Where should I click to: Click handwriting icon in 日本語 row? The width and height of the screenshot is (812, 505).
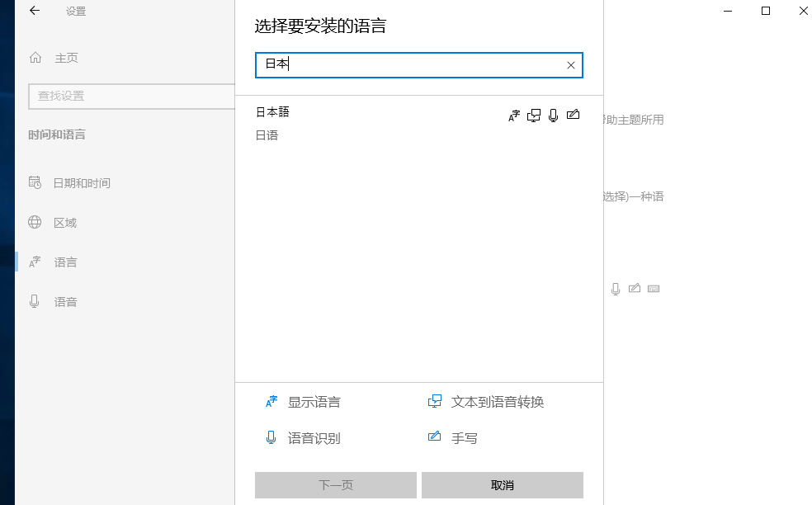tap(574, 115)
